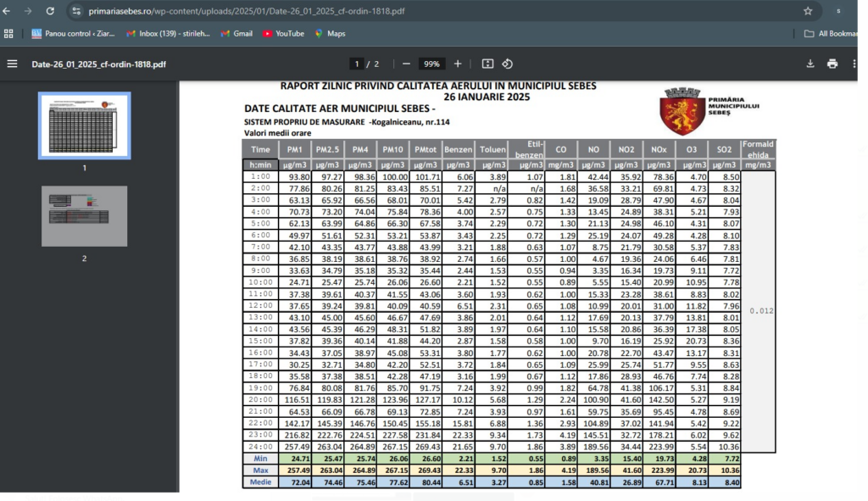This screenshot has width=868, height=501.
Task: Click the page number input field
Action: (x=358, y=64)
